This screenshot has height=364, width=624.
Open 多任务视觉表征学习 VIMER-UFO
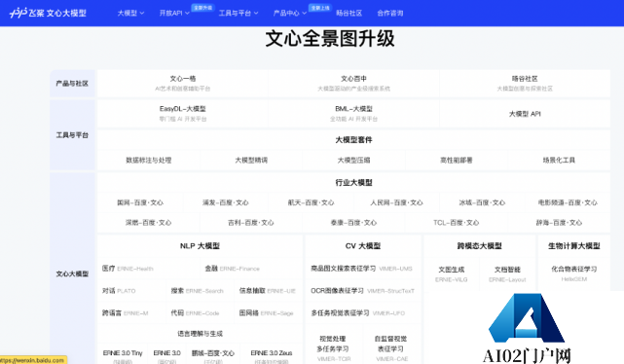coord(358,313)
